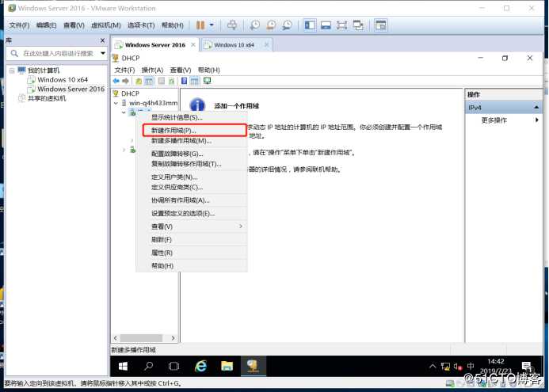Choose 定义用户类(N)... from context menu
The width and height of the screenshot is (549, 392).
192,177
